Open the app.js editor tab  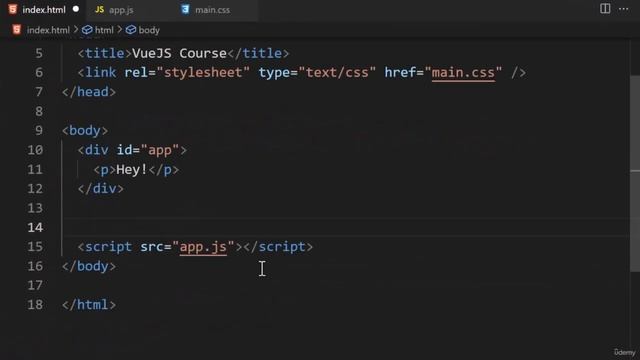(121, 10)
